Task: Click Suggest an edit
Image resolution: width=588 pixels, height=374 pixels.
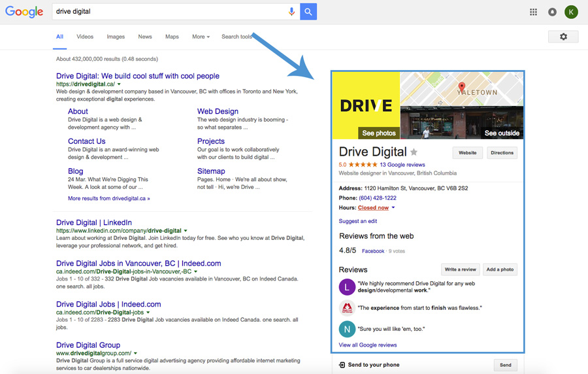Action: point(358,221)
